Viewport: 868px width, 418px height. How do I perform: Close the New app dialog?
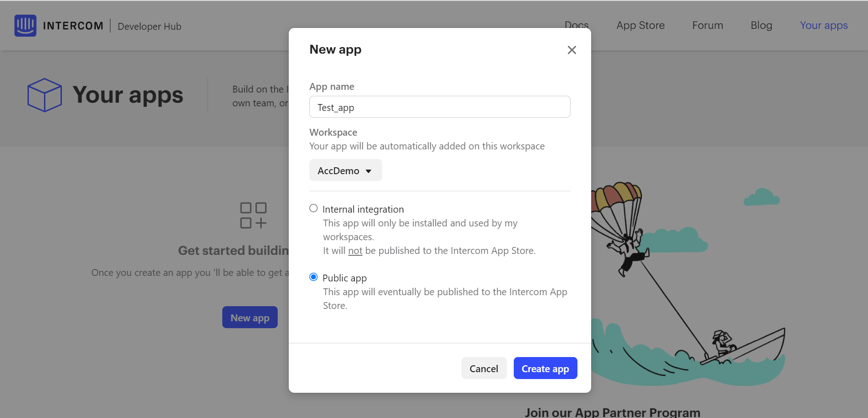tap(571, 50)
